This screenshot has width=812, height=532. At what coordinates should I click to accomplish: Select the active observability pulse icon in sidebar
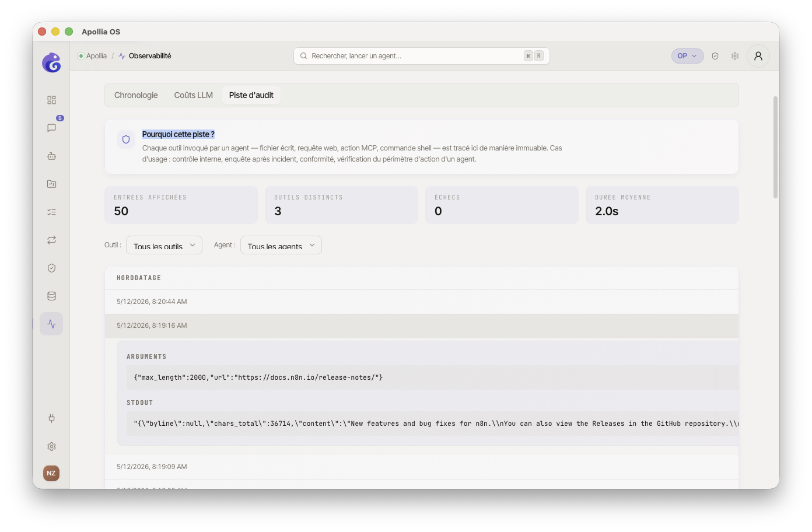point(51,324)
